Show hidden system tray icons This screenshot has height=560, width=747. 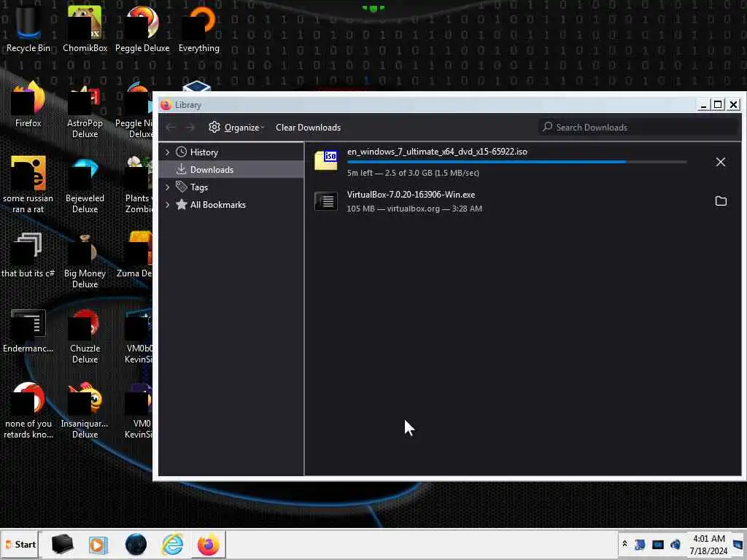624,544
